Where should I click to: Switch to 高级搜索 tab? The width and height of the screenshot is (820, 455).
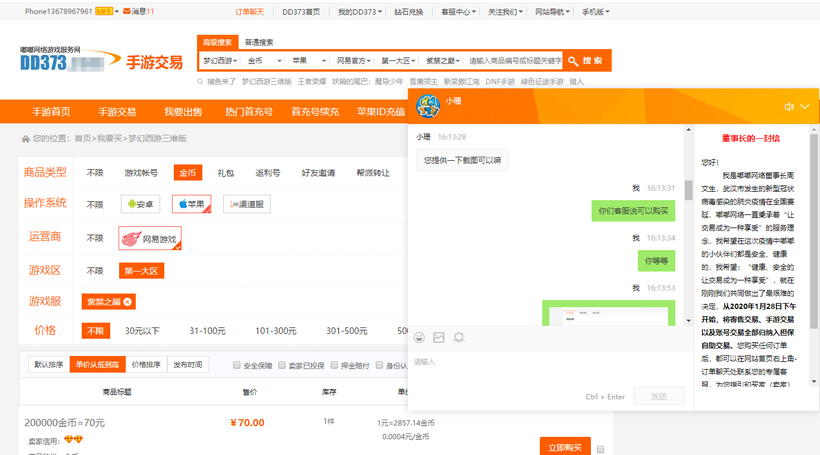click(x=218, y=42)
